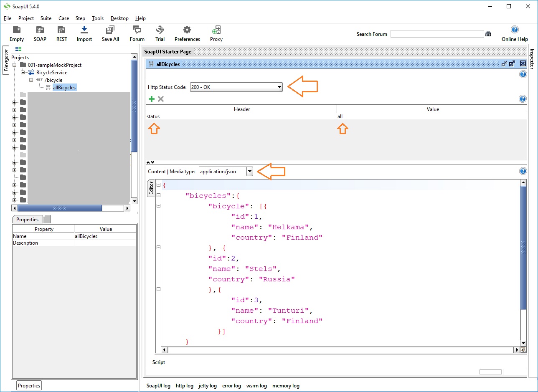Open the Script tab

tap(159, 362)
